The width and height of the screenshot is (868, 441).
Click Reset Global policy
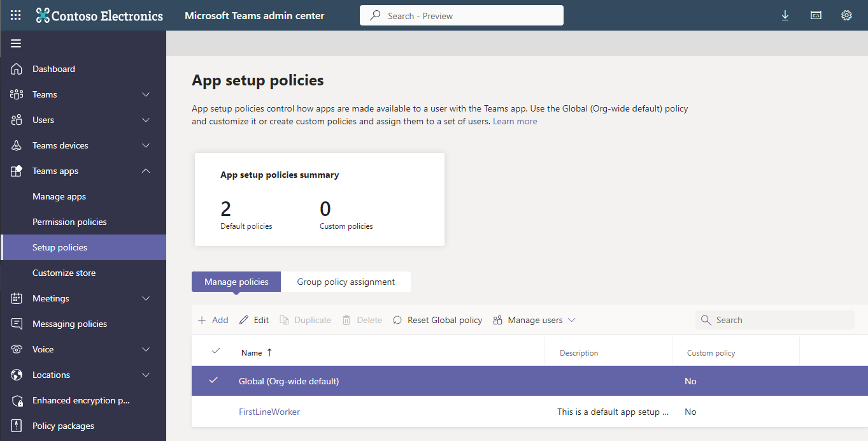pos(438,320)
